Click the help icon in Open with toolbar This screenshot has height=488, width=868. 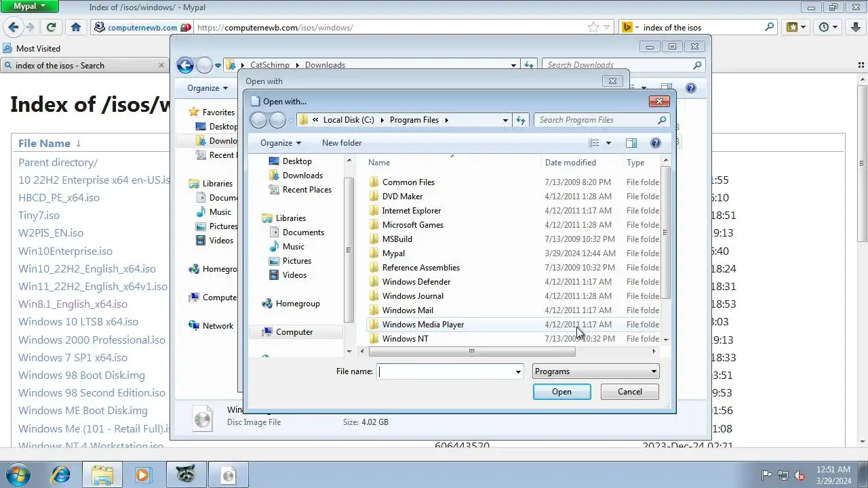pyautogui.click(x=655, y=143)
